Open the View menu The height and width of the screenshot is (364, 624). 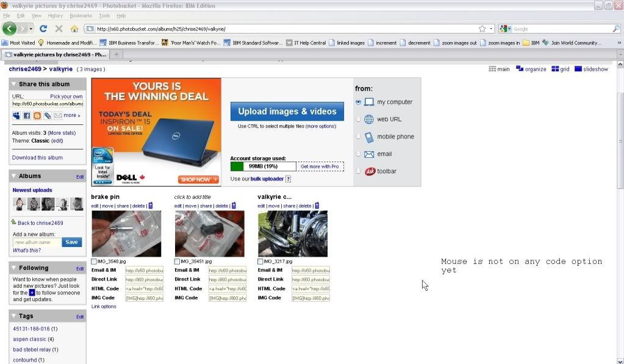pyautogui.click(x=37, y=16)
